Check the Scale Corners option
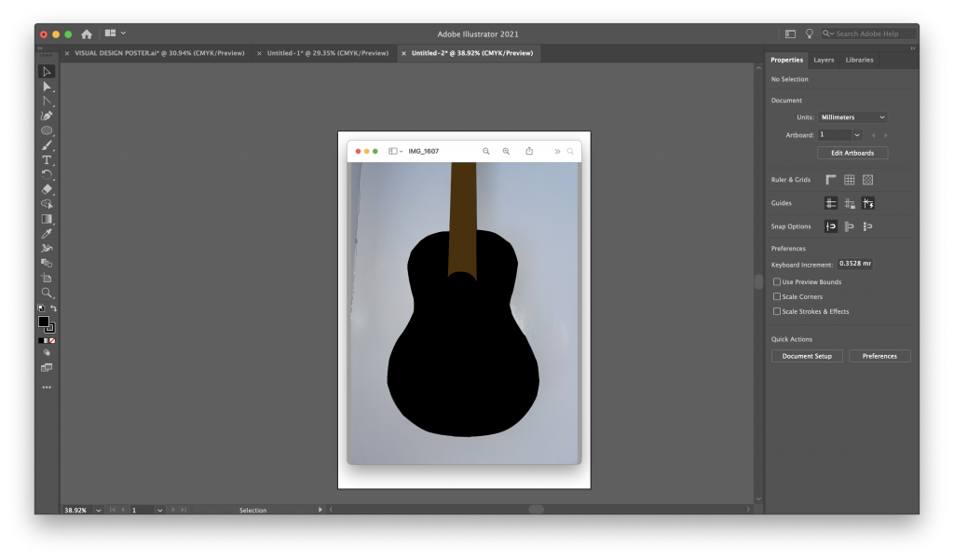954x560 pixels. 777,296
